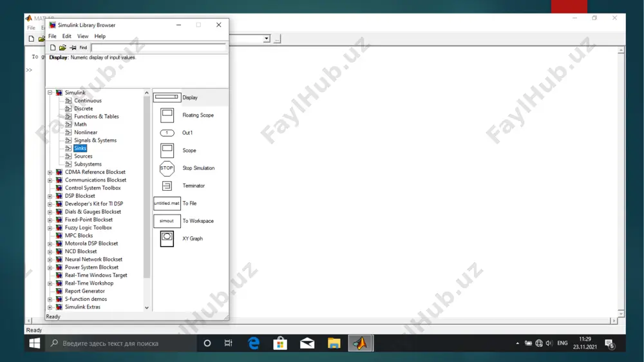Image resolution: width=644 pixels, height=362 pixels.
Task: Select Discrete library in tree
Action: coord(83,108)
